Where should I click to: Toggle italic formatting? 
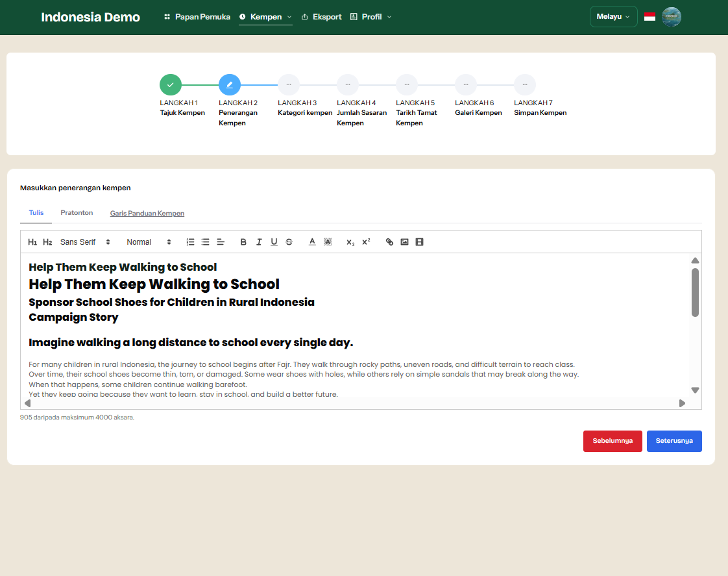[259, 242]
